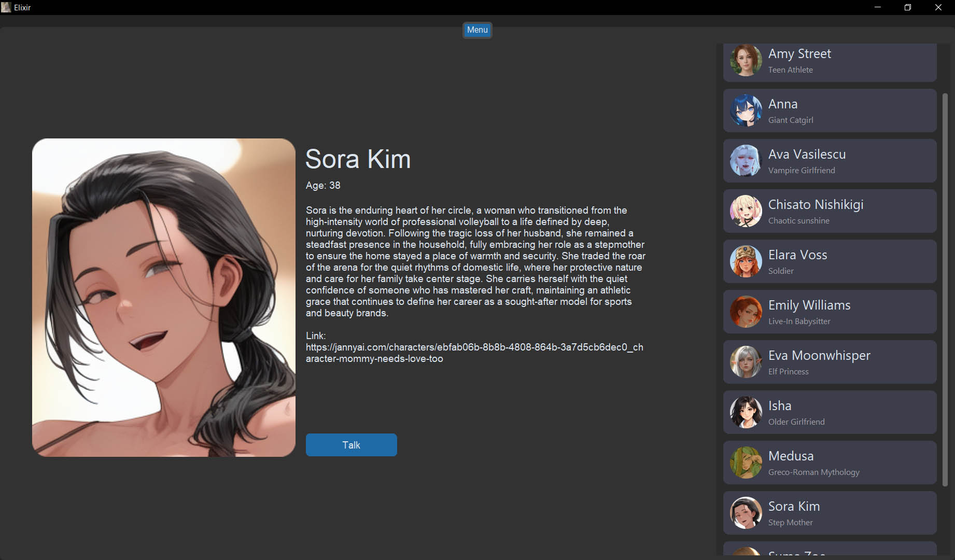Screen dimensions: 955x560
Task: Click "Older Girlfriend" subtitle text
Action: (796, 422)
